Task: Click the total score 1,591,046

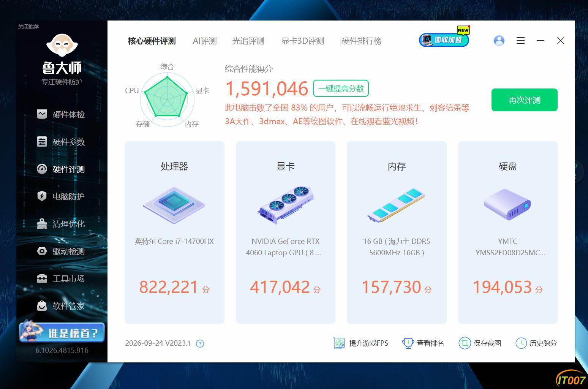Action: pyautogui.click(x=267, y=89)
